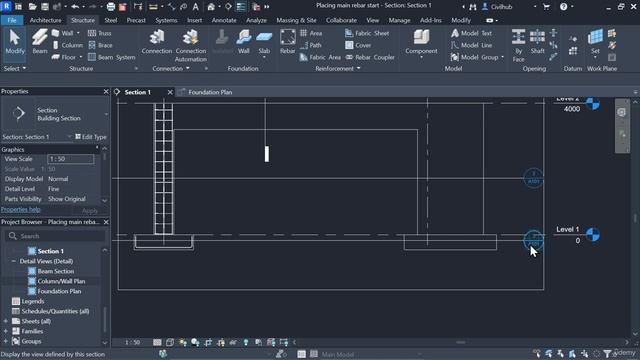The image size is (640, 360).
Task: Activate the Beam System tool
Action: point(111,57)
